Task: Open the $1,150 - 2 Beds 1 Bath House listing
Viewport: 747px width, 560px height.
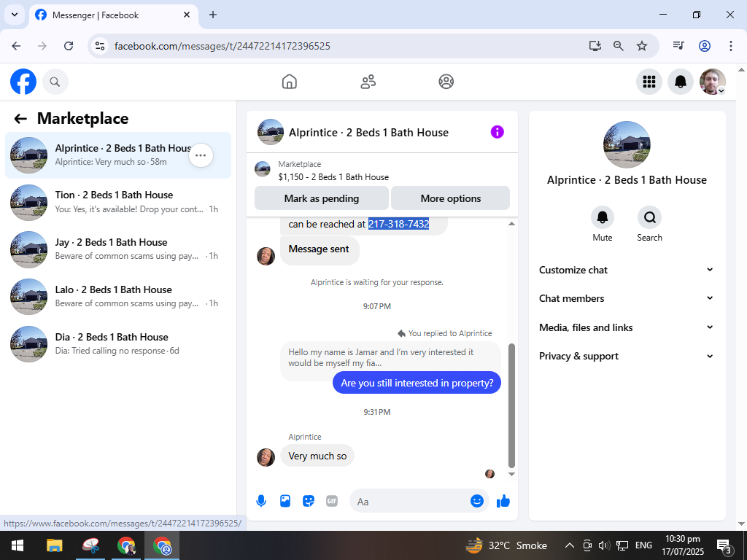Action: [x=333, y=177]
